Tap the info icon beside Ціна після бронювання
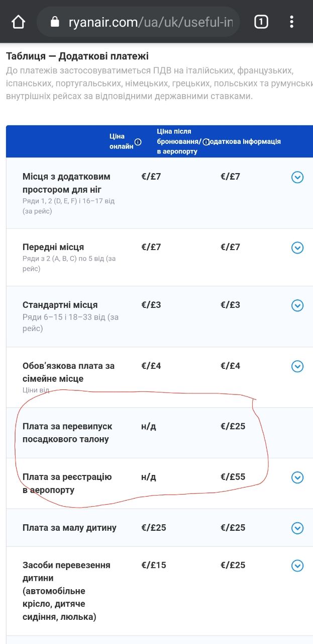 (206, 142)
